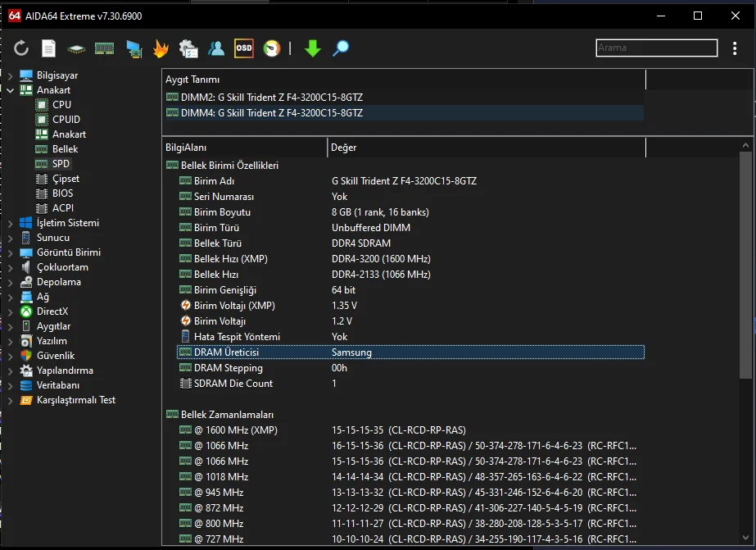Select the DRAM Üreticisi Samsung row

411,352
